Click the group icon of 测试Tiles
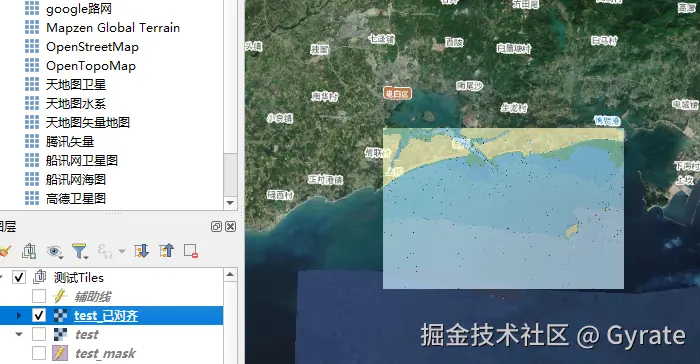Screen dimensions: 700x364 (x=39, y=277)
